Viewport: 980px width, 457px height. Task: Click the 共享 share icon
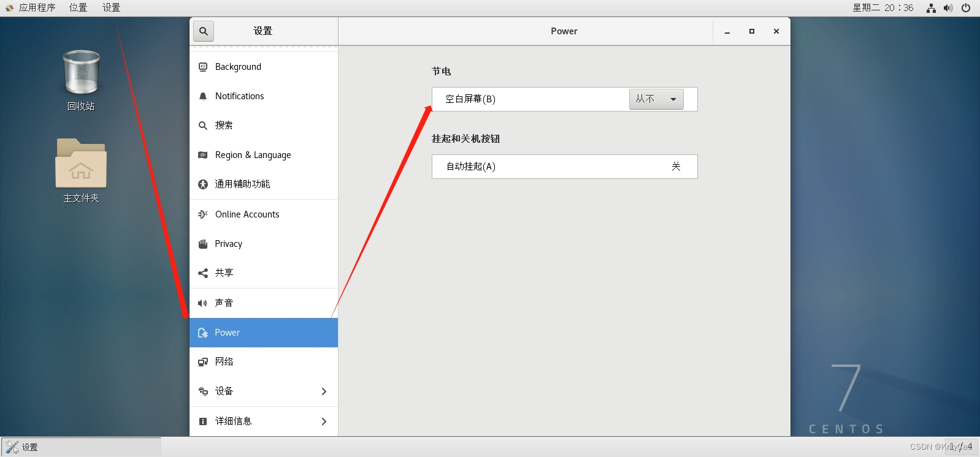click(x=203, y=273)
